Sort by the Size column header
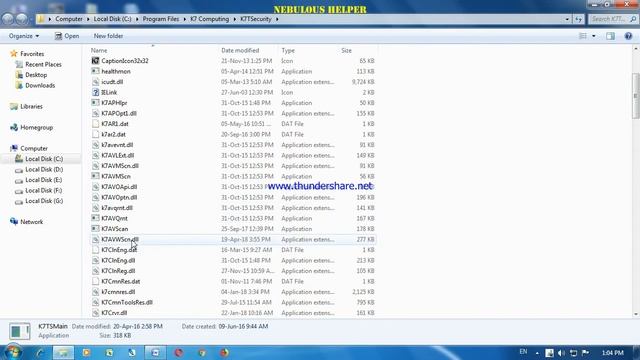This screenshot has width=640, height=360. pyautogui.click(x=346, y=50)
